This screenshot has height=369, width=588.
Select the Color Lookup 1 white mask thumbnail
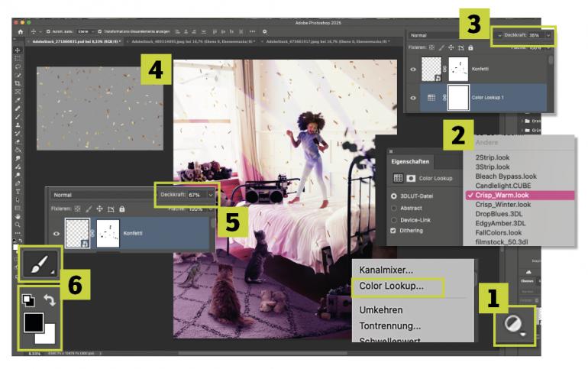[x=458, y=98]
